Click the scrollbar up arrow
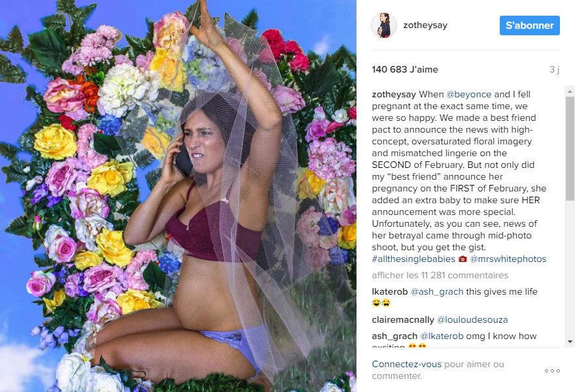This screenshot has height=392, width=575. [570, 91]
